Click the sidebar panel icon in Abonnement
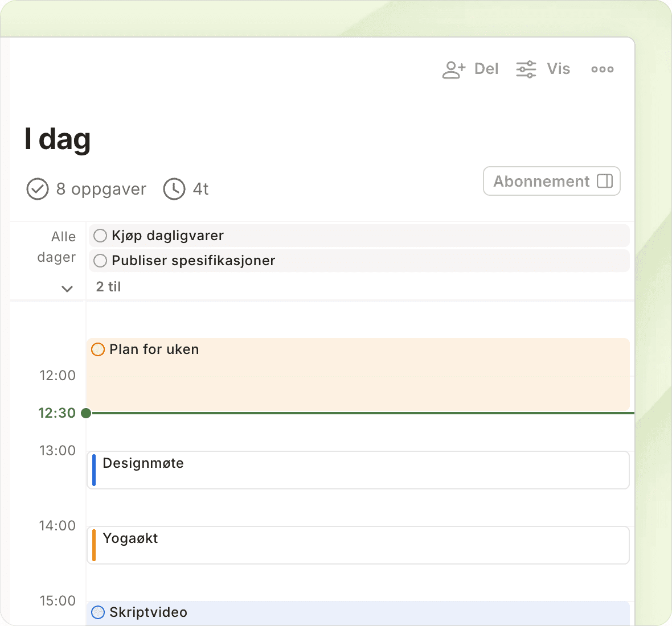This screenshot has height=626, width=672. 604,181
